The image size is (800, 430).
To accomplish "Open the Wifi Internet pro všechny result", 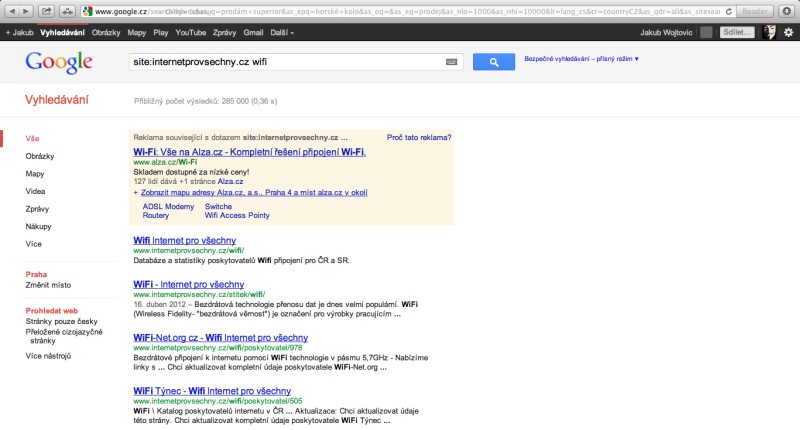I will click(x=185, y=240).
